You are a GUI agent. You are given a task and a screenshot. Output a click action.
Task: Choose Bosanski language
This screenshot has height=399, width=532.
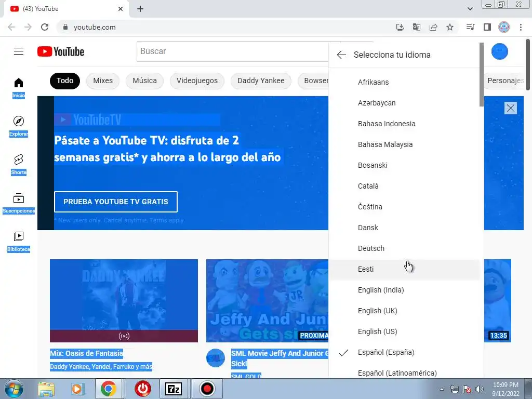point(404,165)
